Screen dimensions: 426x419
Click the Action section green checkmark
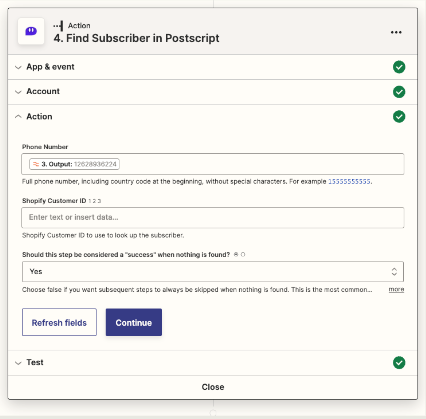coord(399,117)
